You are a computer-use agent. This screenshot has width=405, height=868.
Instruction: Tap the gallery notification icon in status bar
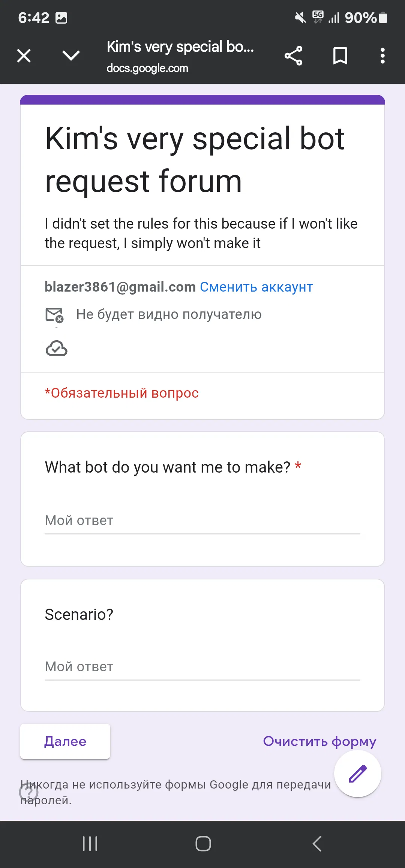[x=62, y=17]
